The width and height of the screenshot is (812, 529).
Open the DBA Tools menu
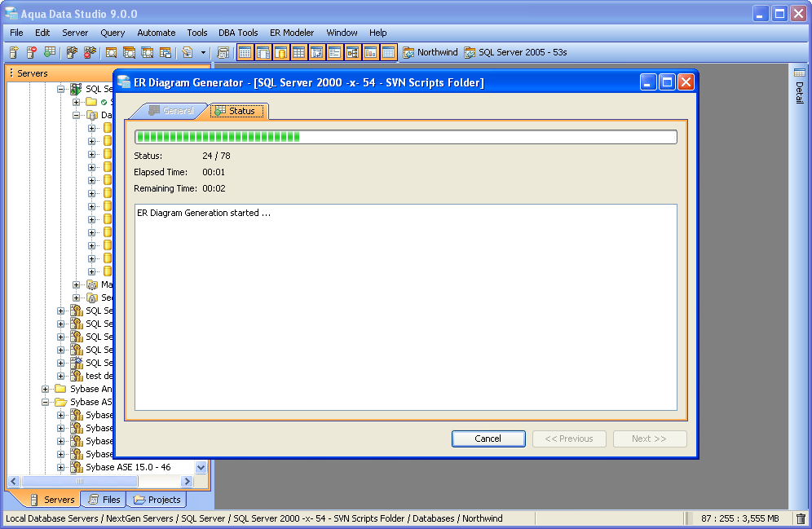(238, 33)
